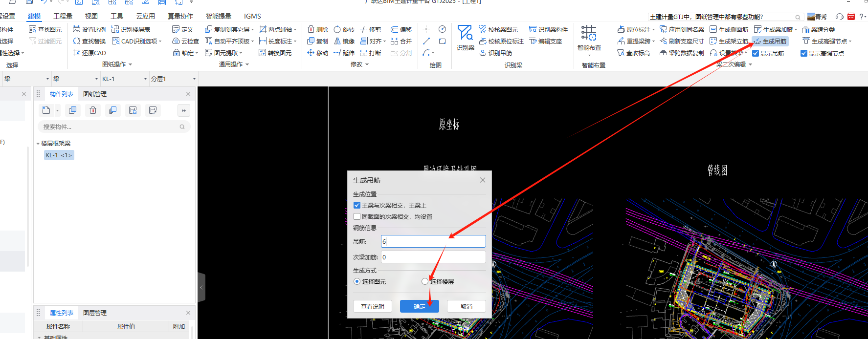This screenshot has width=868, height=339.
Task: Click 复制 copy tool in ribbon
Action: pos(317,41)
